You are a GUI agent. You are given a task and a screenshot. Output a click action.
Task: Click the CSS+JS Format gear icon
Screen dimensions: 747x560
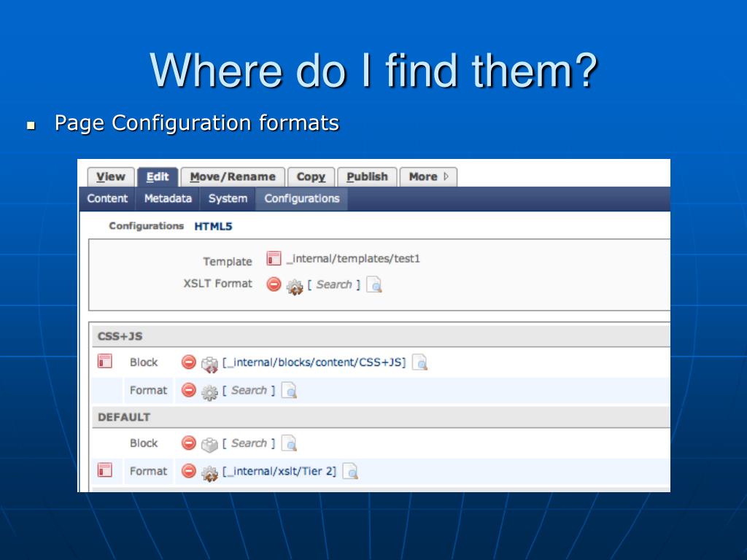click(209, 392)
